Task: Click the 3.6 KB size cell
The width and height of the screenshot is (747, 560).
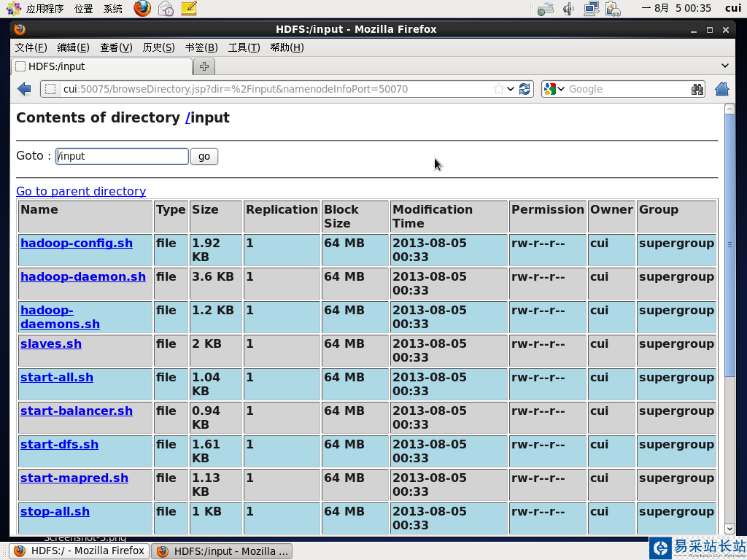Action: click(x=216, y=284)
